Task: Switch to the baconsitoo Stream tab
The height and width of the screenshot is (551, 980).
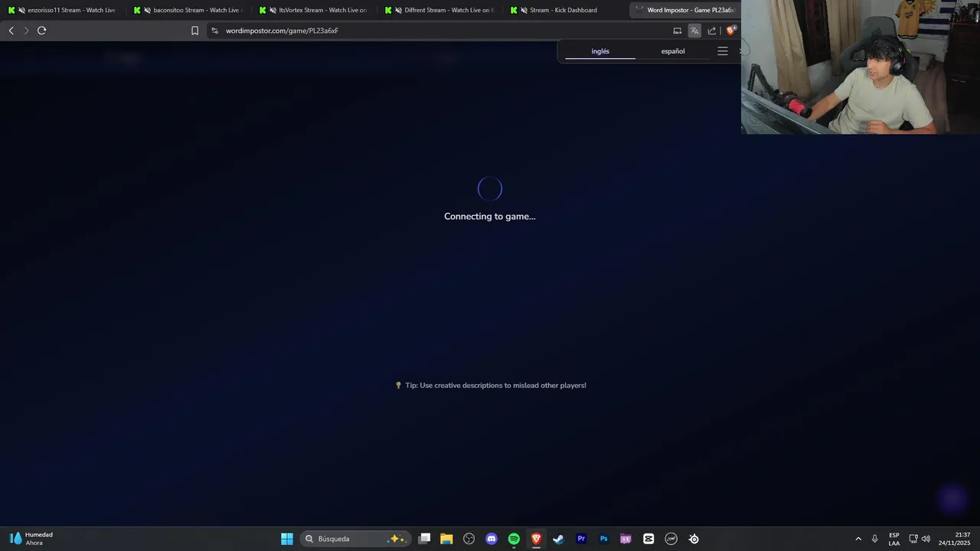Action: pyautogui.click(x=188, y=10)
